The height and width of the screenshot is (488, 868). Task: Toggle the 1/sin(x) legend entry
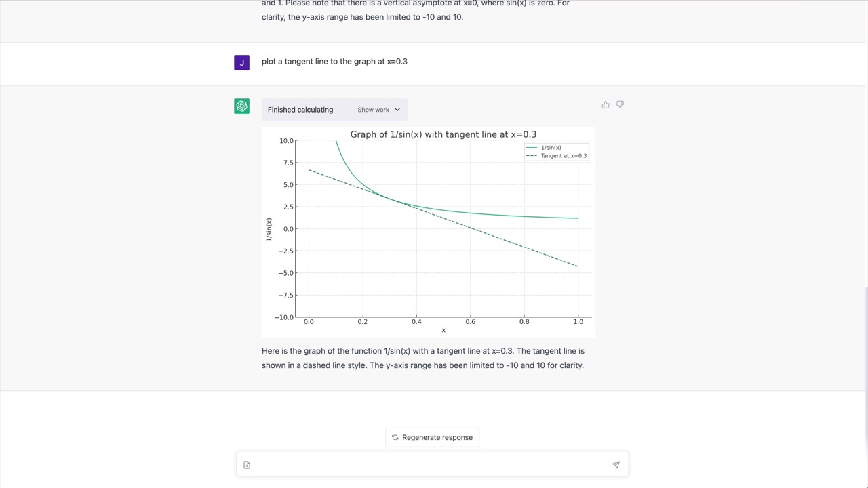551,147
